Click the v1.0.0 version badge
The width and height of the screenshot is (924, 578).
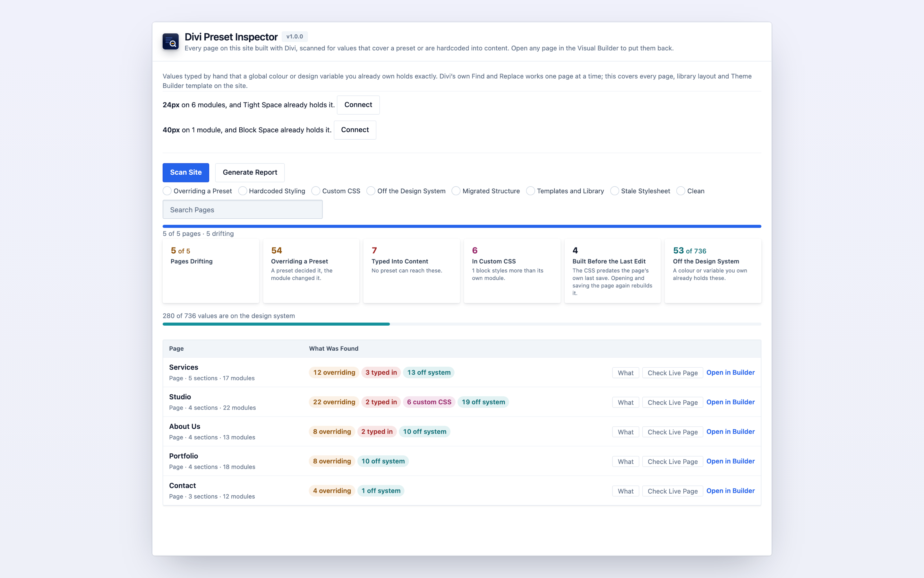pyautogui.click(x=295, y=37)
